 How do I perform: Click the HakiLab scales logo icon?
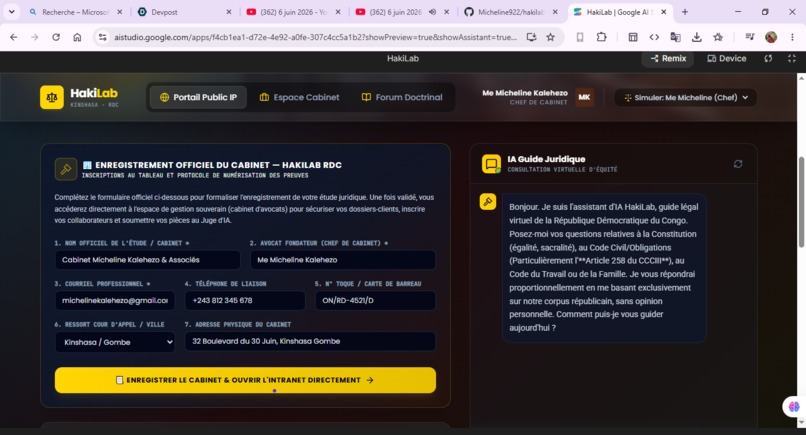[x=52, y=97]
